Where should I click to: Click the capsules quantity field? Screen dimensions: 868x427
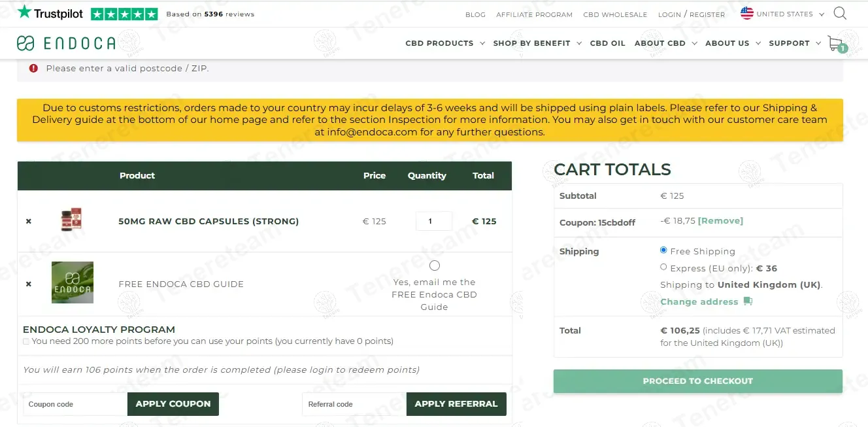434,221
